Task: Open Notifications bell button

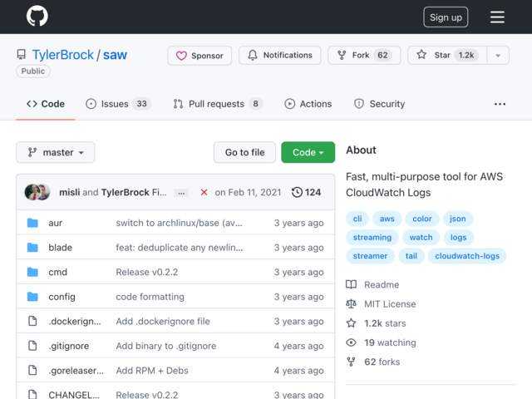Action: (279, 55)
